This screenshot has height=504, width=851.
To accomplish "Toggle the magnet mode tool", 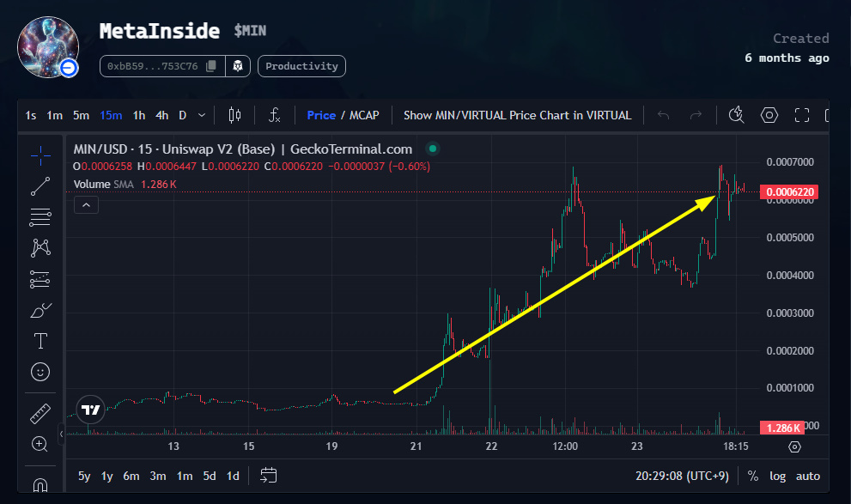I will pyautogui.click(x=40, y=484).
